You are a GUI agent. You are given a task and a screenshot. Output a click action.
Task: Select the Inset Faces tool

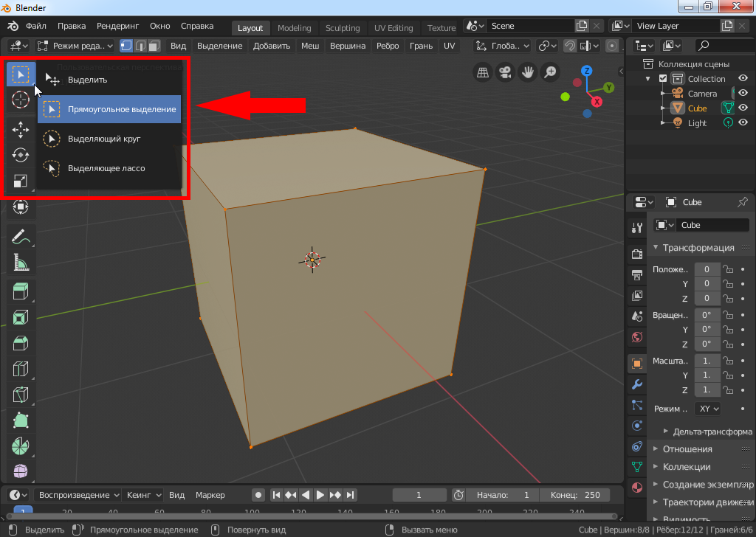(x=21, y=317)
